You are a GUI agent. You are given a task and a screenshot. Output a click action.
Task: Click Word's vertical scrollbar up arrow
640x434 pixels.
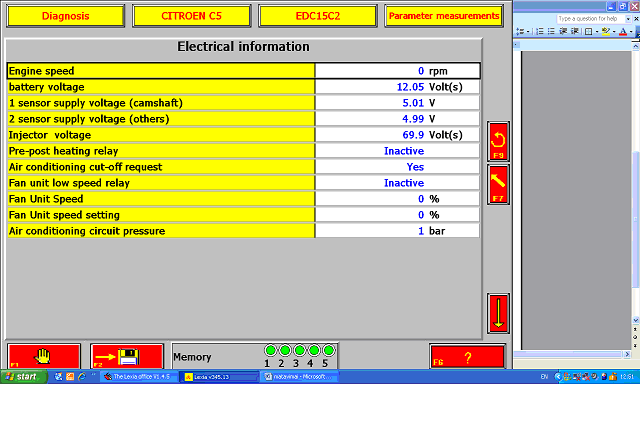[x=636, y=46]
